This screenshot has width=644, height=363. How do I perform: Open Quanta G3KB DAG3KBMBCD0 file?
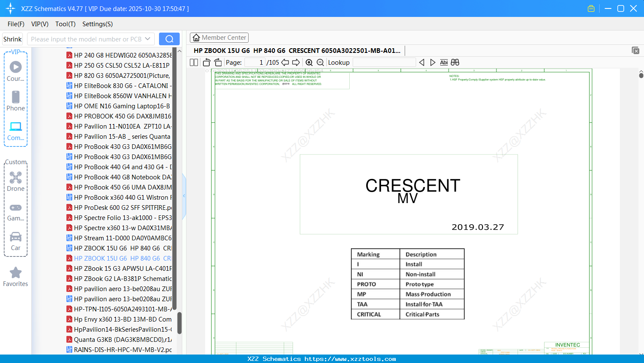click(119, 339)
